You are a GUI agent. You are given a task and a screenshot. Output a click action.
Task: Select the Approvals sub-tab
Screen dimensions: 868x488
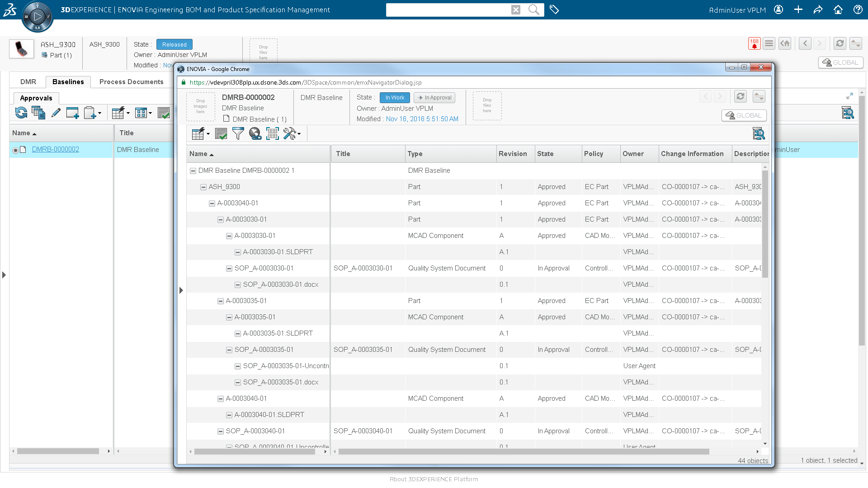point(36,98)
